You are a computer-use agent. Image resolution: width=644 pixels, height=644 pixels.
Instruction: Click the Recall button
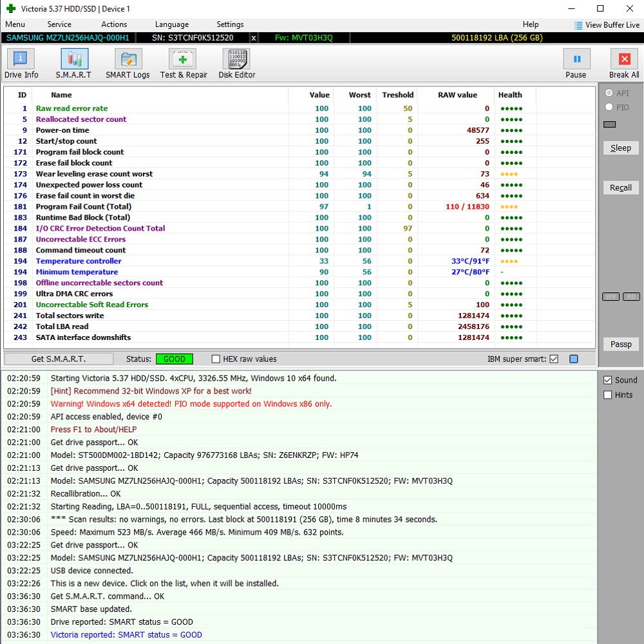621,187
